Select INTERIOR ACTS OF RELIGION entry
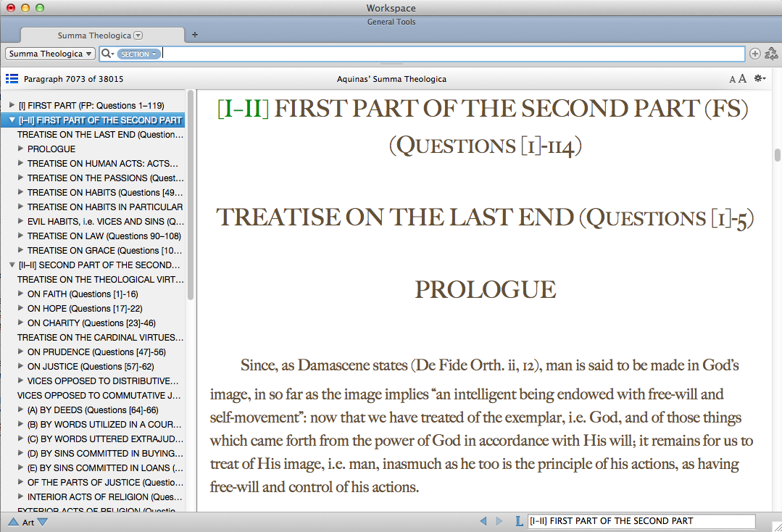The image size is (782, 532). click(105, 496)
